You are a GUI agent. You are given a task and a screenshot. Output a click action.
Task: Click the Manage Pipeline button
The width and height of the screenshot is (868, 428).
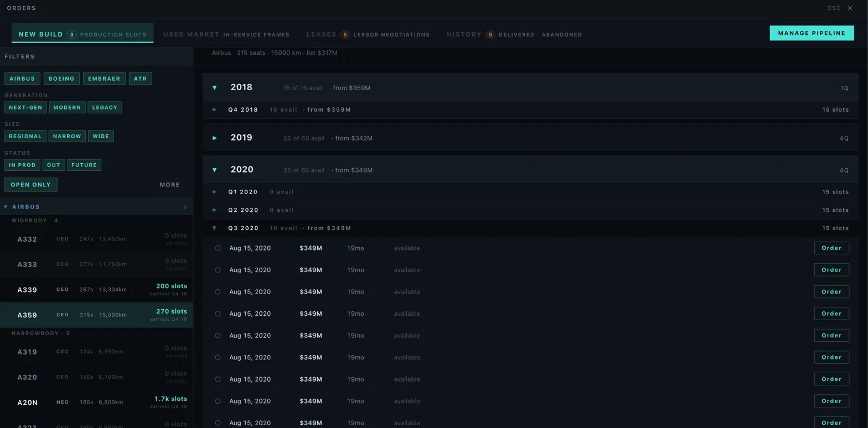point(812,33)
